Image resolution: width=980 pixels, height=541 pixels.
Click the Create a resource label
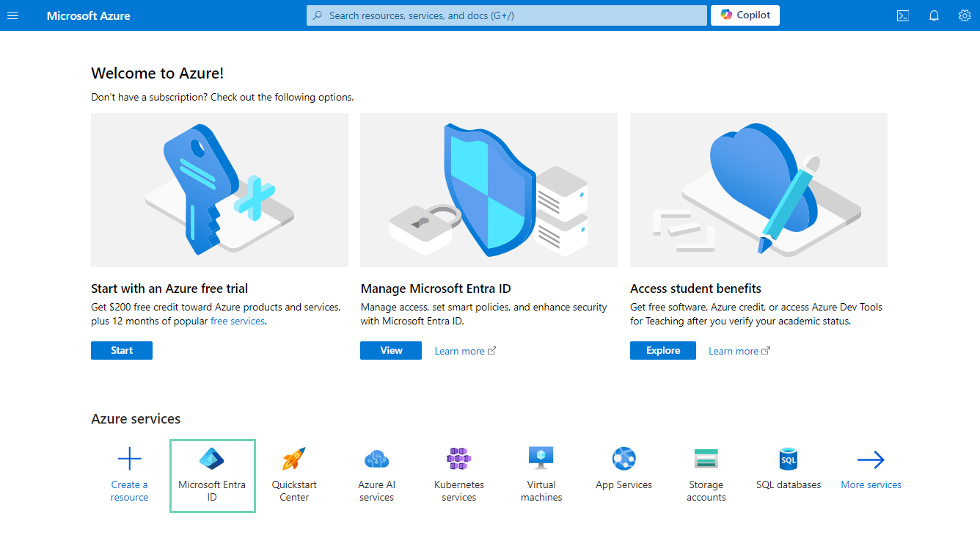point(129,491)
